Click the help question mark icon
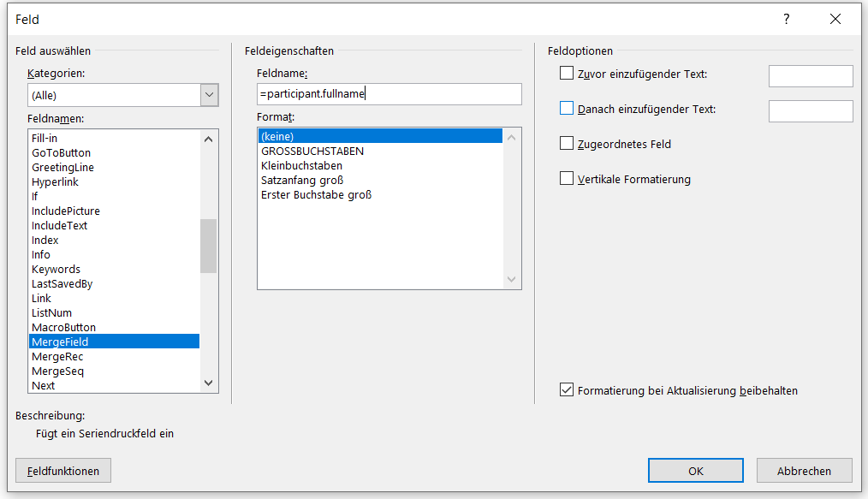868x499 pixels. (787, 19)
